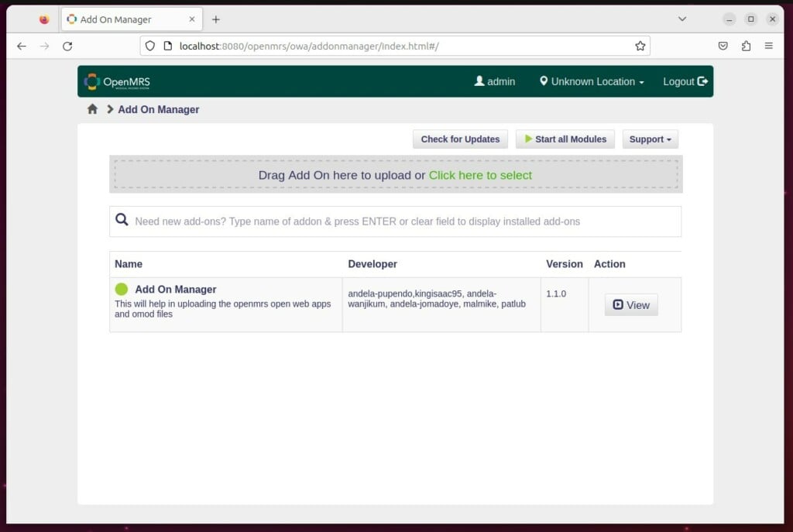Viewport: 793px width, 532px height.
Task: Click the home breadcrumb icon
Action: [x=91, y=109]
